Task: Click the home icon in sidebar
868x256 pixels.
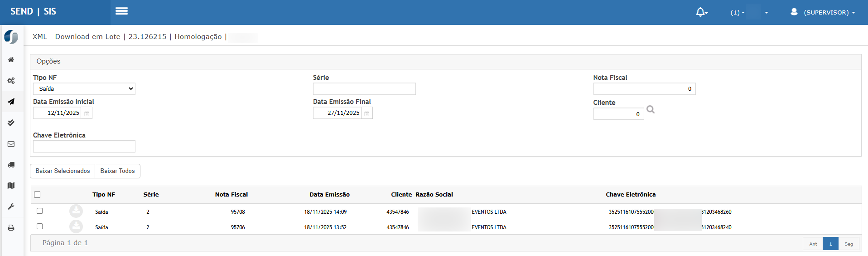Action: pyautogui.click(x=11, y=60)
